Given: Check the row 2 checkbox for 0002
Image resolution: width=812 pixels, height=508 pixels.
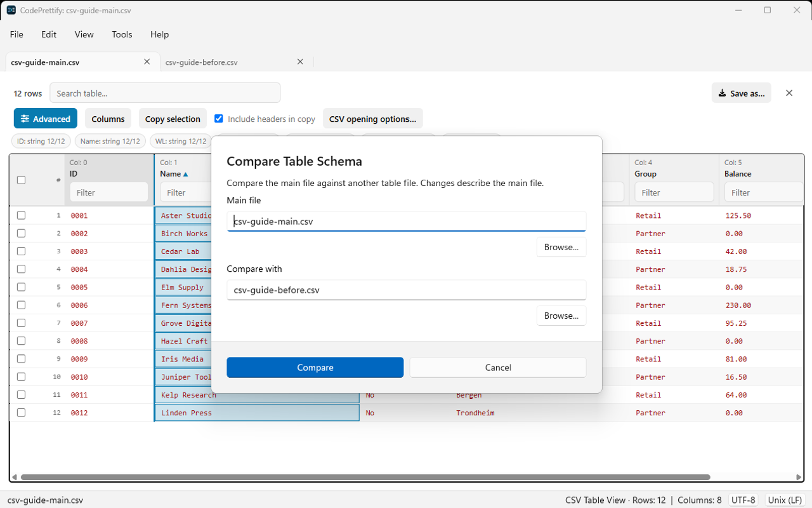Looking at the screenshot, I should click(x=21, y=233).
